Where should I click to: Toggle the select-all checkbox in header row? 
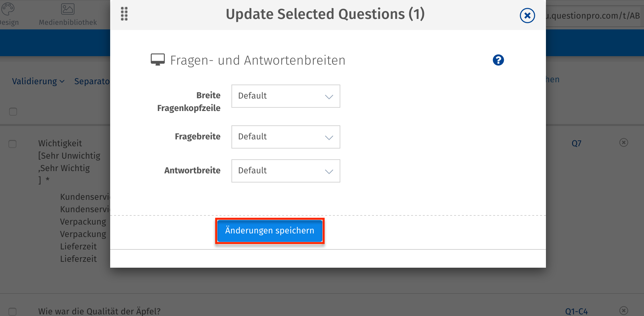[x=13, y=112]
